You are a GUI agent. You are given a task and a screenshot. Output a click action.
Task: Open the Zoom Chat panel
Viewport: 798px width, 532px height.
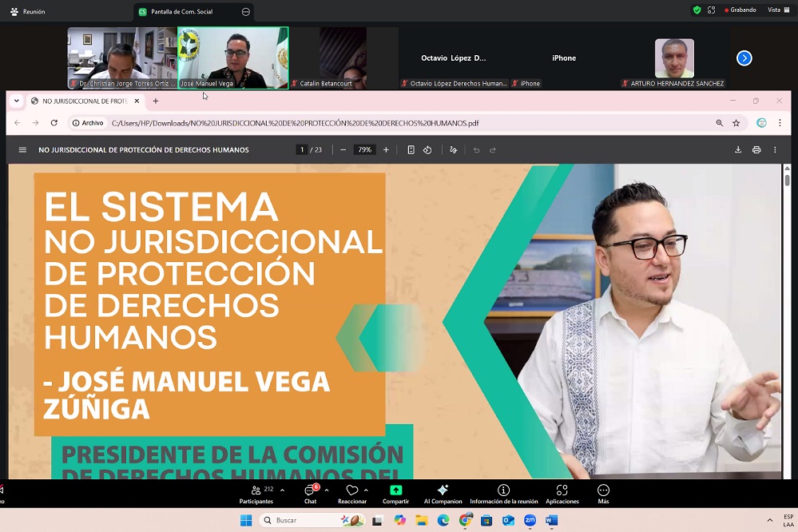[310, 494]
